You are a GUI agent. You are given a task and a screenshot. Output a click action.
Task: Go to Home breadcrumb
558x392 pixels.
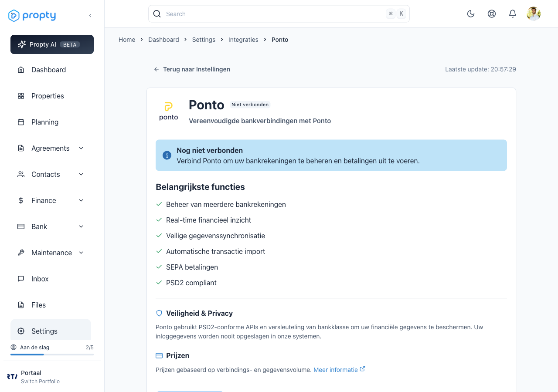(x=127, y=40)
